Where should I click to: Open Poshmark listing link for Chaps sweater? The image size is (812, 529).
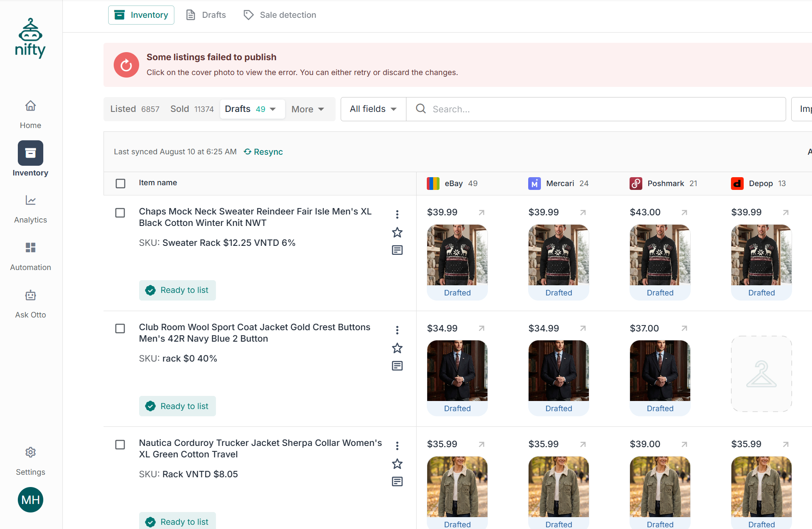point(684,212)
